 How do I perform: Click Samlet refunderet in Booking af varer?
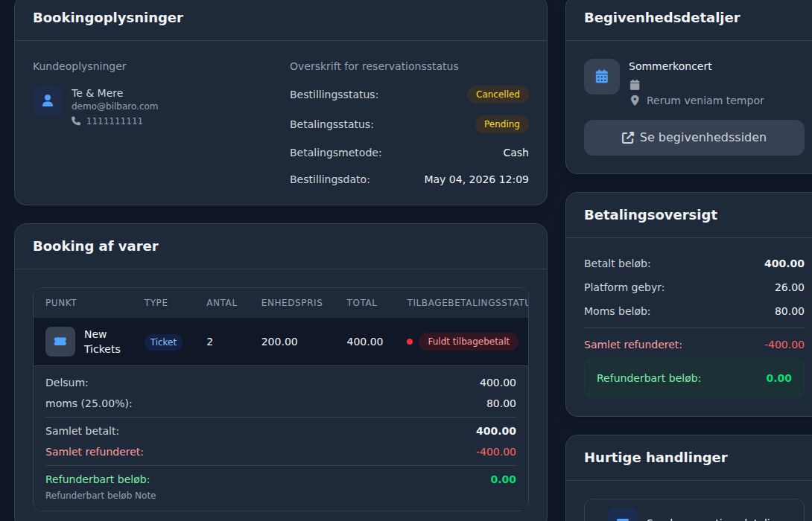[x=95, y=452]
